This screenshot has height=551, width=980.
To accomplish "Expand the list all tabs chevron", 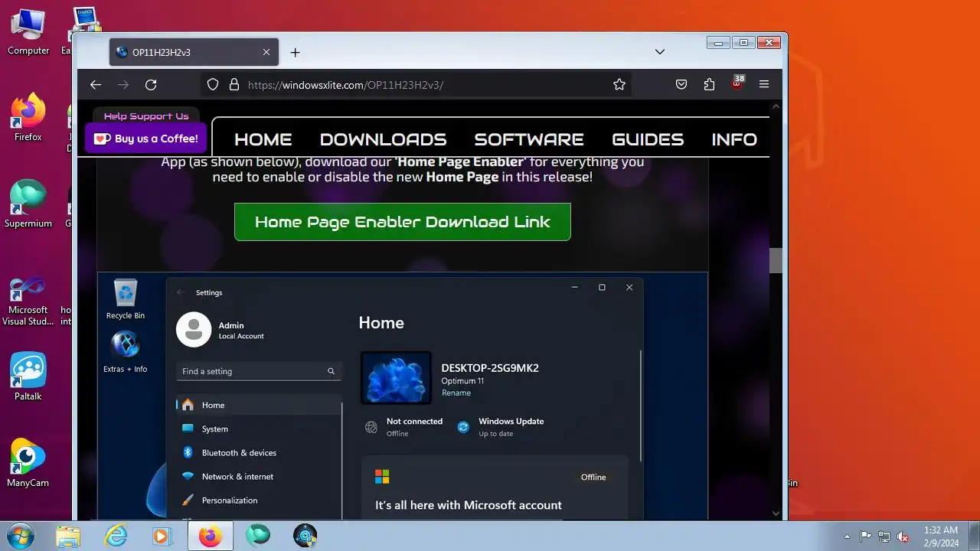I will click(660, 52).
